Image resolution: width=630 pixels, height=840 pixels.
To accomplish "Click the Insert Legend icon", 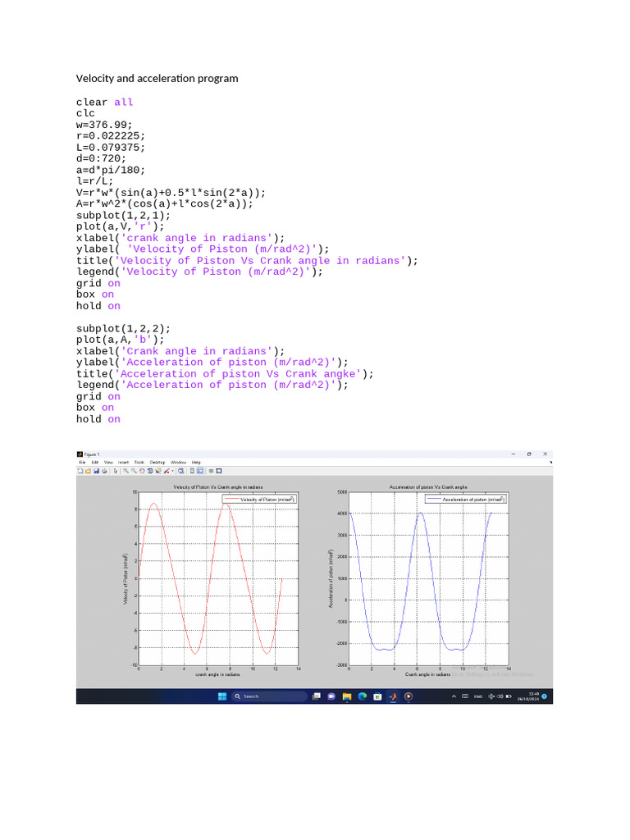I will tap(200, 471).
